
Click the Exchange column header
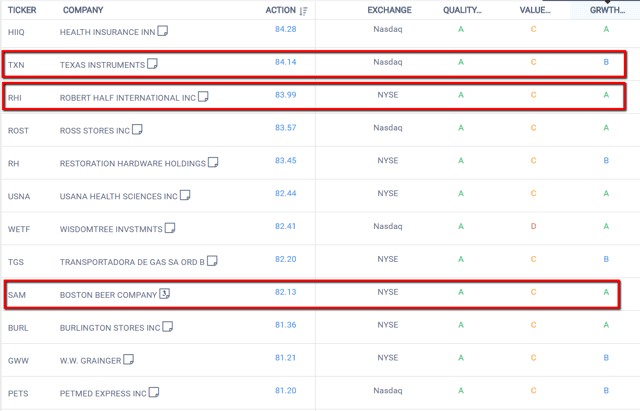tap(389, 10)
